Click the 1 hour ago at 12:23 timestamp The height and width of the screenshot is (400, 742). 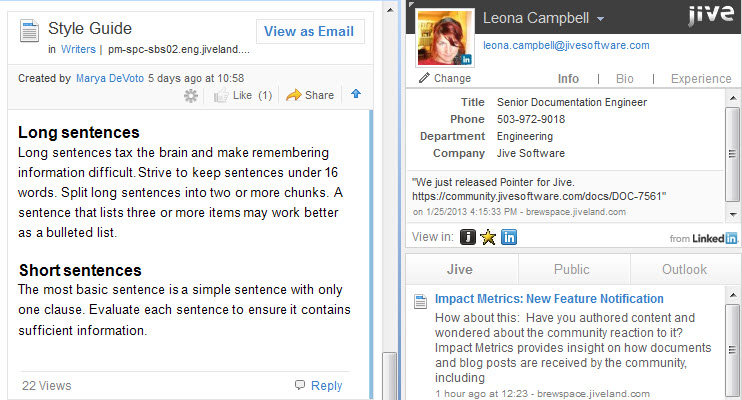(x=484, y=393)
